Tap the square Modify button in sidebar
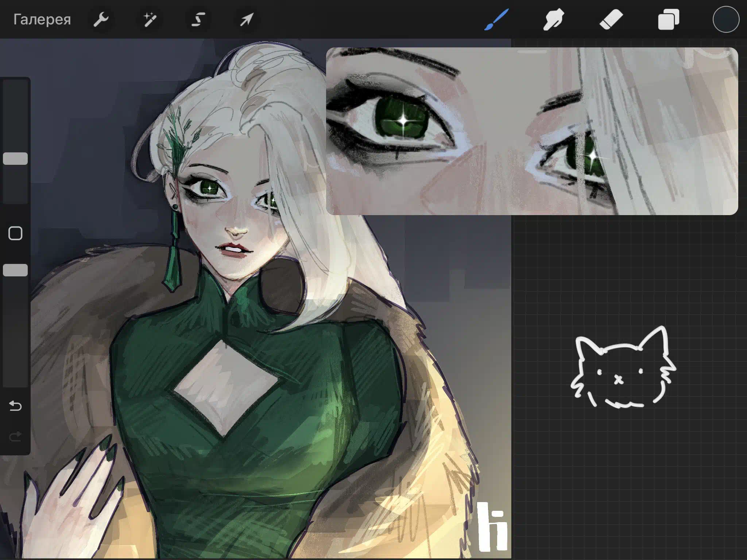The width and height of the screenshot is (747, 560). click(x=15, y=233)
